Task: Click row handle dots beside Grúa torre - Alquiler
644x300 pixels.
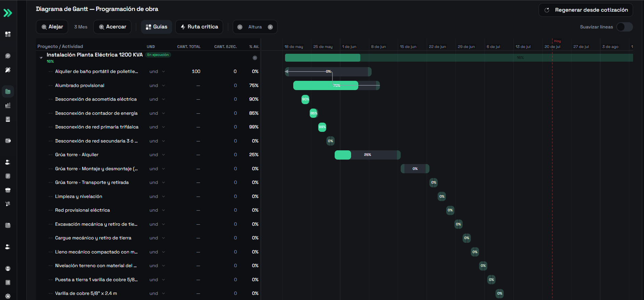Action: coord(51,155)
